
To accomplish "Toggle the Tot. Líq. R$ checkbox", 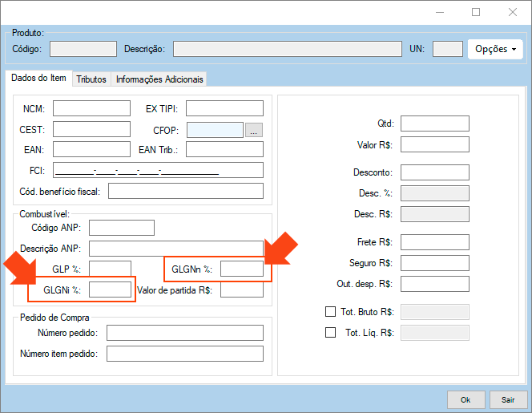I will (330, 333).
